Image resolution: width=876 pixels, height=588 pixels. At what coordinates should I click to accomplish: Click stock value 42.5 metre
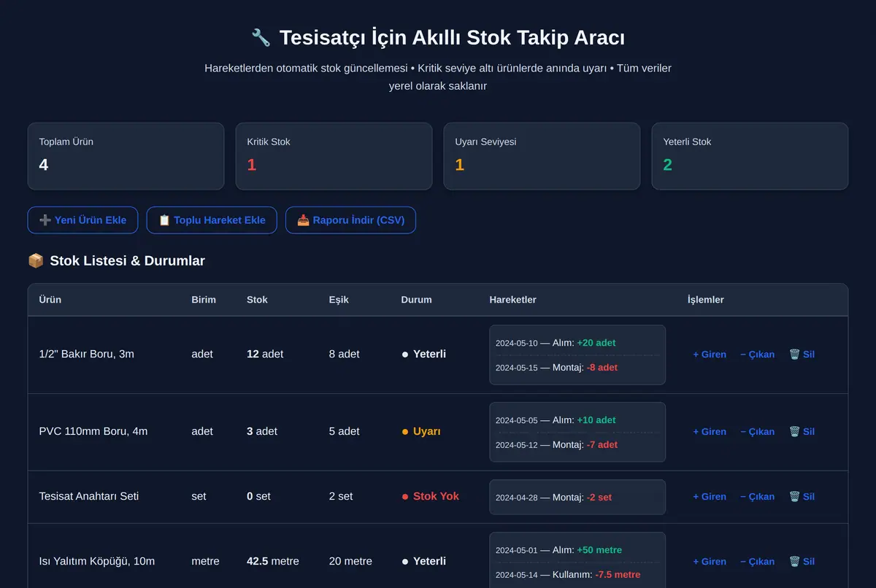pyautogui.click(x=273, y=562)
